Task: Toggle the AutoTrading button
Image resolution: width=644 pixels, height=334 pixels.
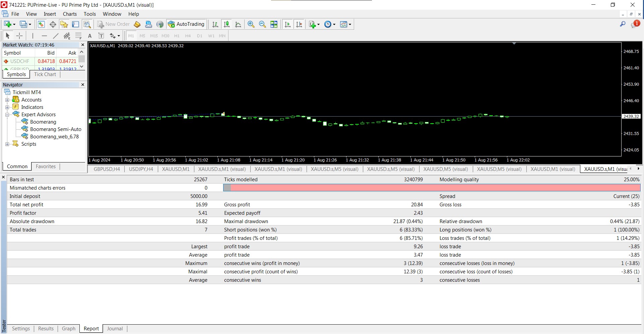Action: 186,24
